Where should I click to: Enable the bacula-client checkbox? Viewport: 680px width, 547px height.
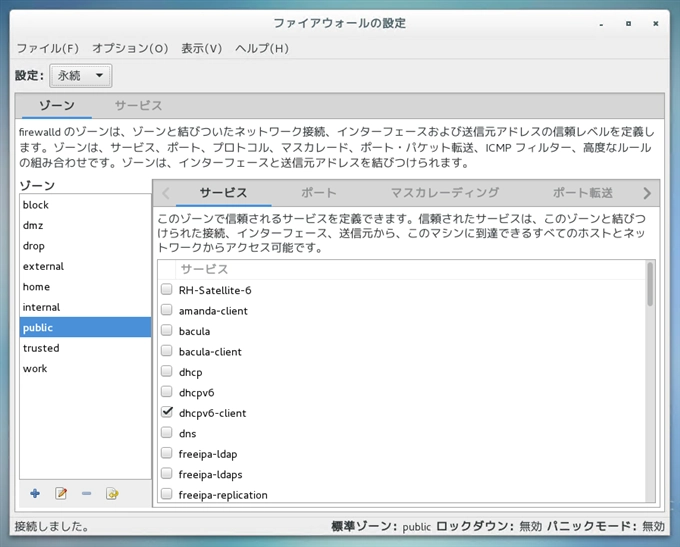tap(167, 350)
